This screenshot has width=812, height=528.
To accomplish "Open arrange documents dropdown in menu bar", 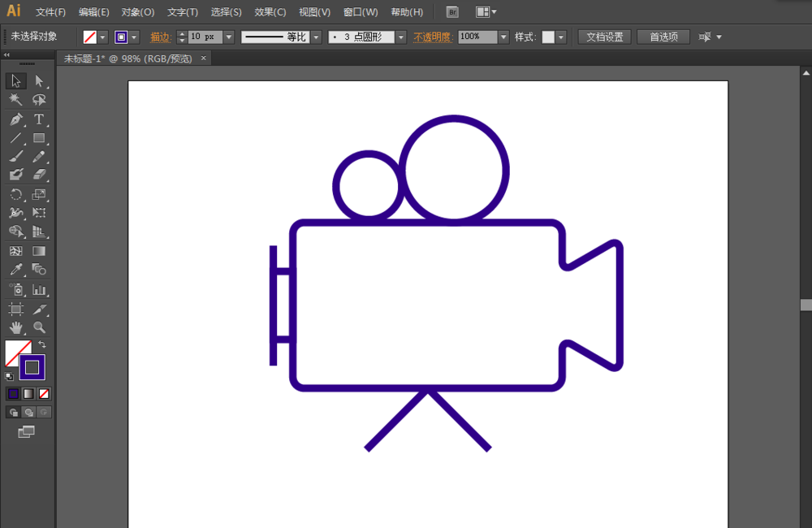I will [486, 12].
